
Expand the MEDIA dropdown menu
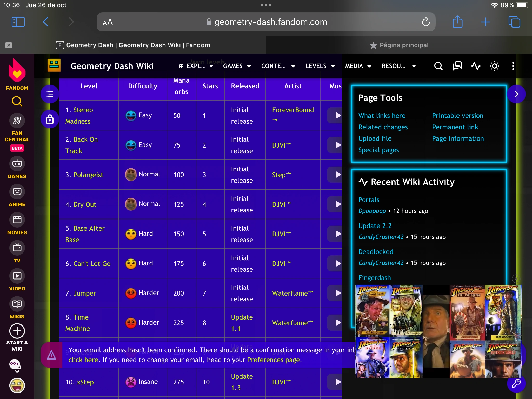click(358, 66)
